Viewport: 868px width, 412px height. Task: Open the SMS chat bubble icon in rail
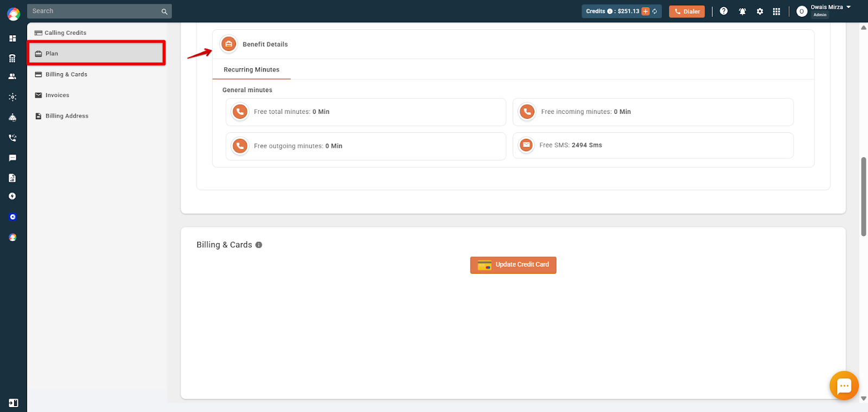(x=12, y=158)
